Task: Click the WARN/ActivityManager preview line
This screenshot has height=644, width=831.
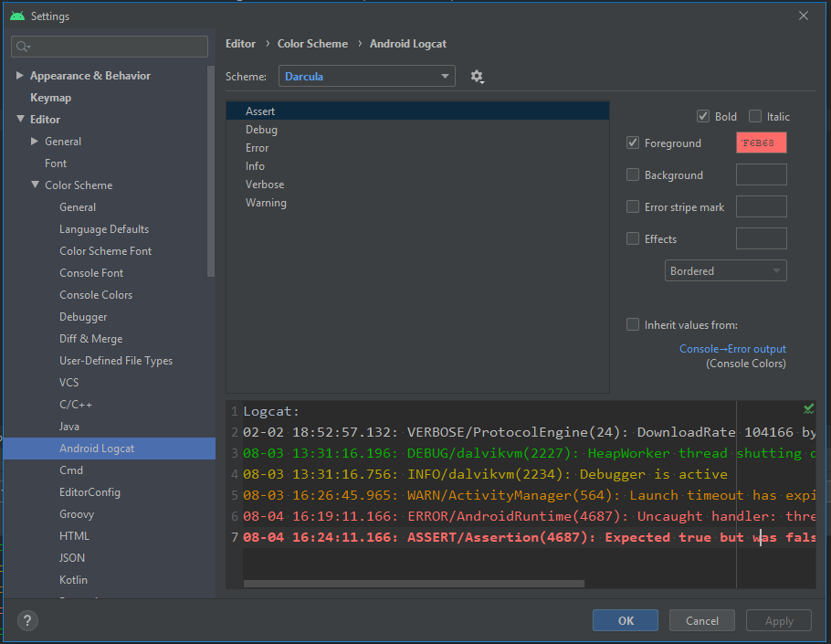Action: point(529,495)
